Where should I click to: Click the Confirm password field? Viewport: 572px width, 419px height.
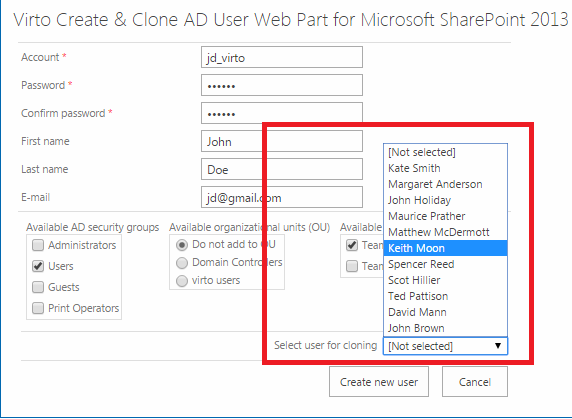pos(282,113)
